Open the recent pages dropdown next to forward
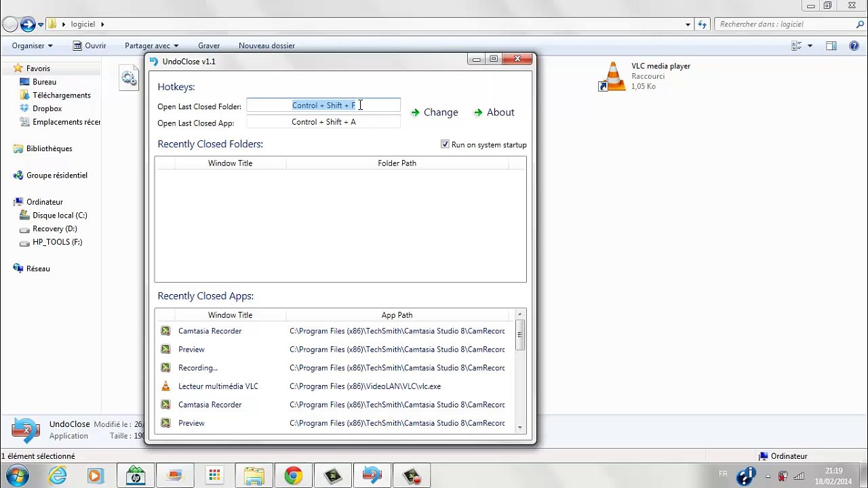868x488 pixels. (41, 24)
